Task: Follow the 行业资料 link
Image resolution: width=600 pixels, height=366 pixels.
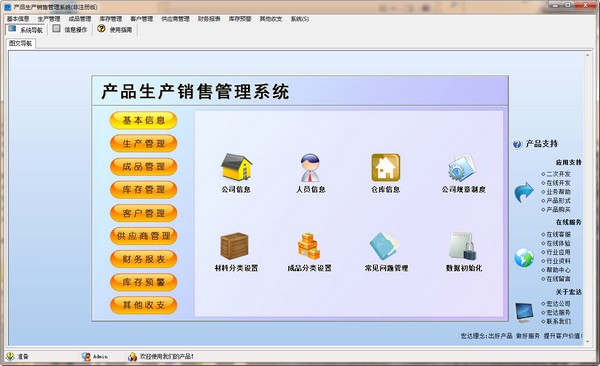Action: (x=558, y=261)
